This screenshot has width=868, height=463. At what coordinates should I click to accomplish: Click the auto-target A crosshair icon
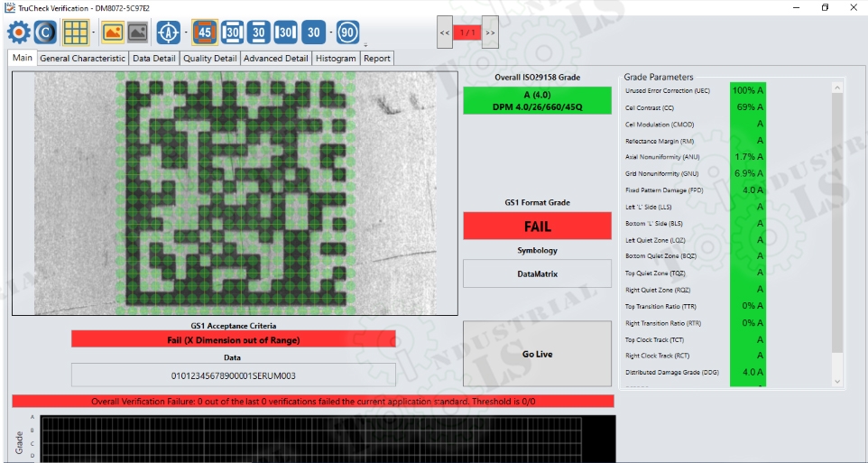[x=169, y=32]
